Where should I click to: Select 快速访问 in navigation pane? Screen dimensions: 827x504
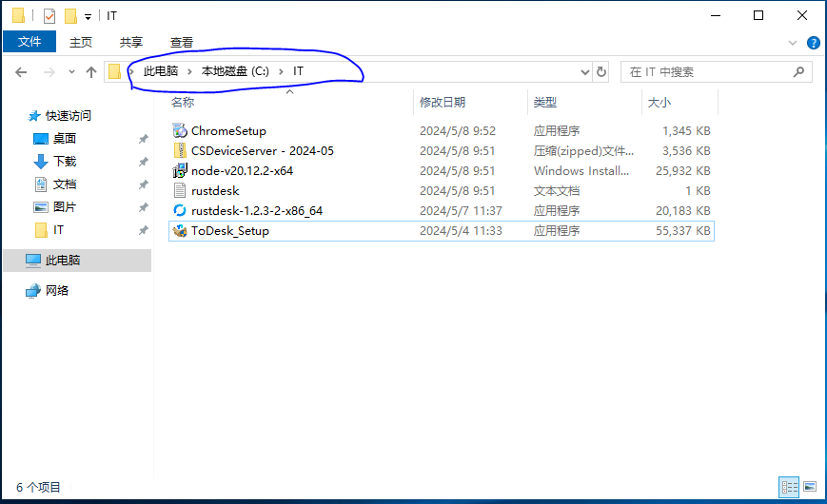pyautogui.click(x=68, y=115)
